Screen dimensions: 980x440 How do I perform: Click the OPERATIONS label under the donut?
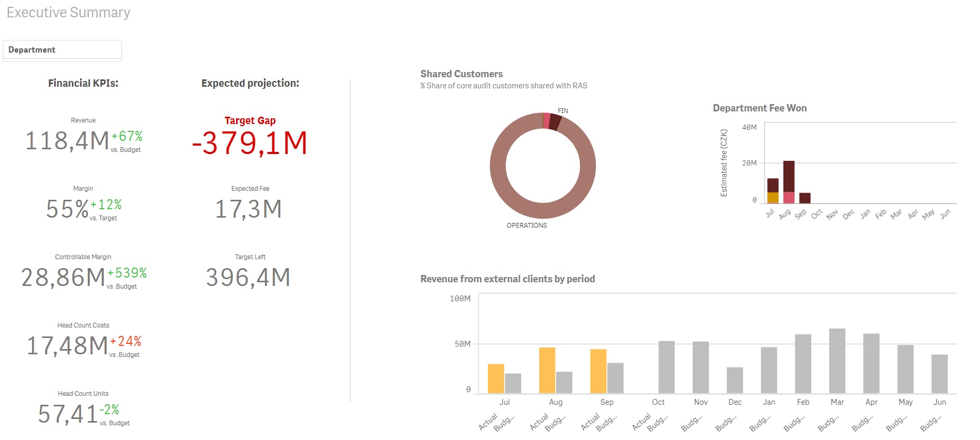coord(526,226)
